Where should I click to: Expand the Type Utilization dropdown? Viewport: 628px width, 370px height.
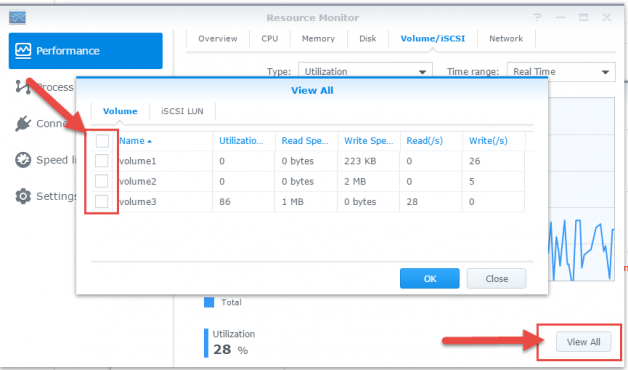tap(365, 72)
